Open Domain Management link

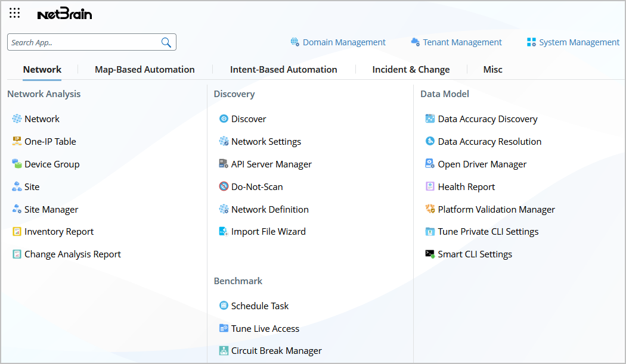tap(344, 42)
